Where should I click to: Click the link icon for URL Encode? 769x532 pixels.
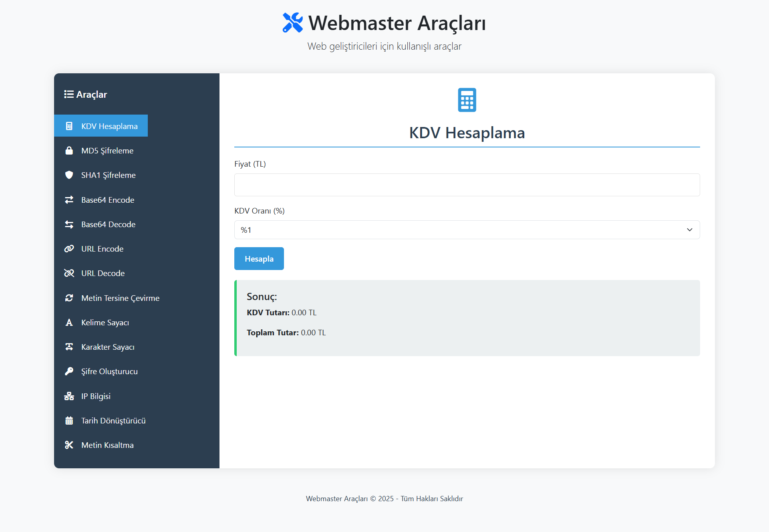coord(69,249)
